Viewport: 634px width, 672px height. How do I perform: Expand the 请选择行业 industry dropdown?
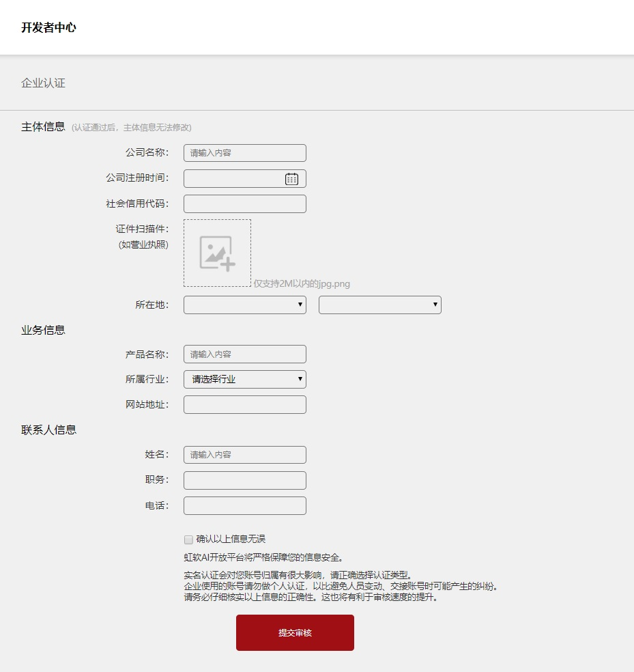[244, 379]
